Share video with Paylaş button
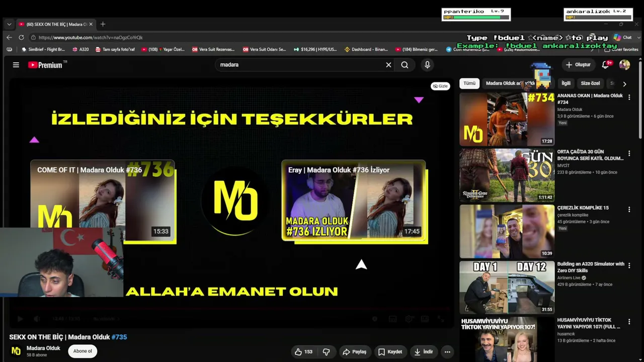The image size is (644, 362). (354, 351)
